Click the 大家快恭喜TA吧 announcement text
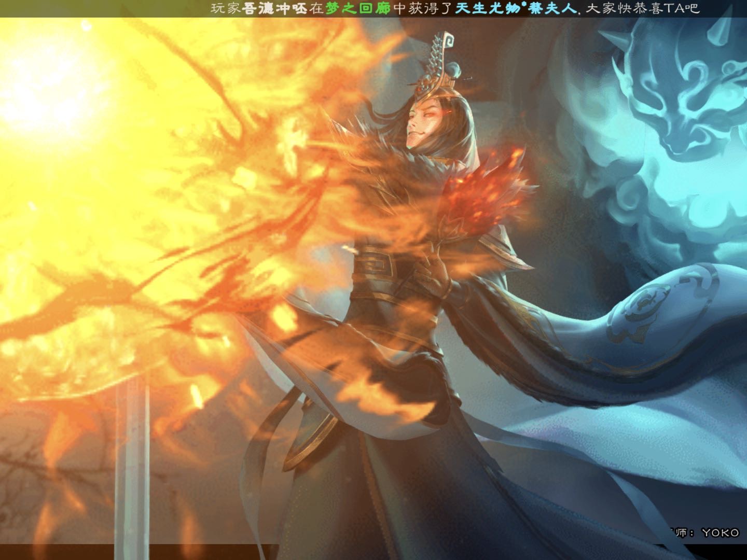This screenshot has height=560, width=747. pos(642,8)
